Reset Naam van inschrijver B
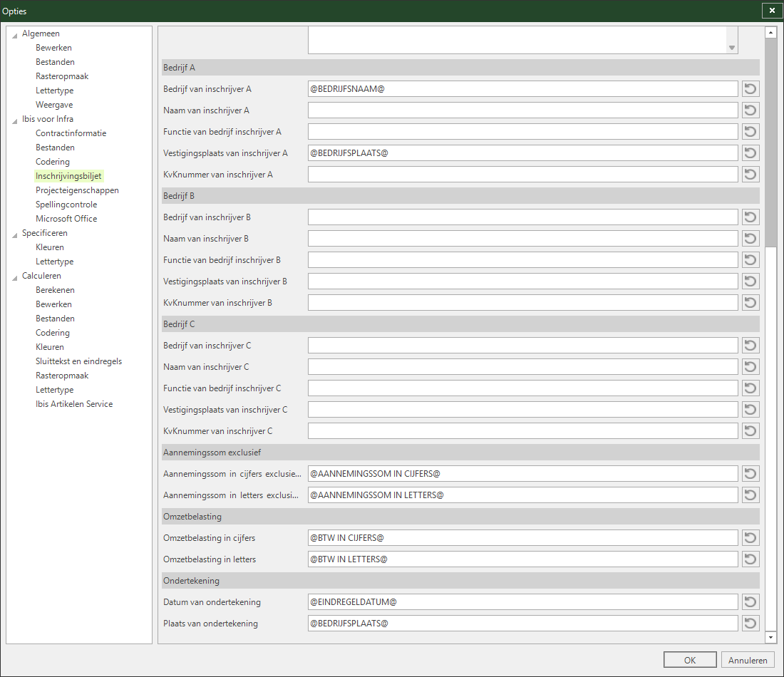Image resolution: width=784 pixels, height=677 pixels. (750, 239)
